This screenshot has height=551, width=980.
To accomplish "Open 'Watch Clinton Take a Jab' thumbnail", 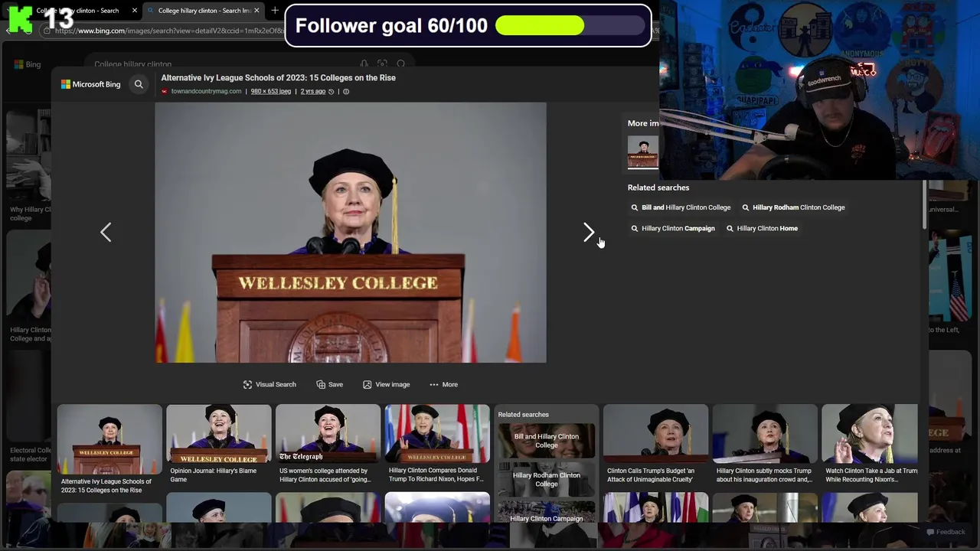I will click(x=870, y=433).
